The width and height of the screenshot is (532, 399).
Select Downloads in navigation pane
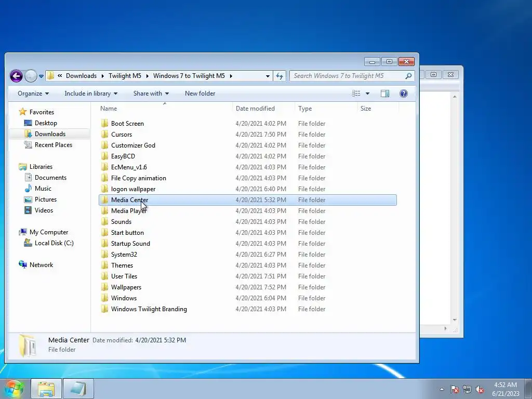[50, 134]
